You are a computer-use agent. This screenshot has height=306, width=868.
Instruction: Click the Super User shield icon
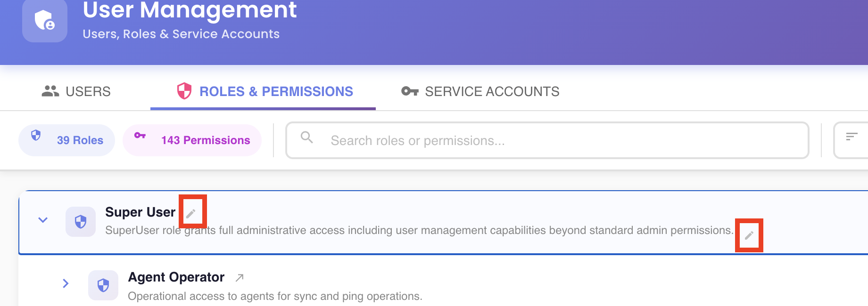point(81,221)
